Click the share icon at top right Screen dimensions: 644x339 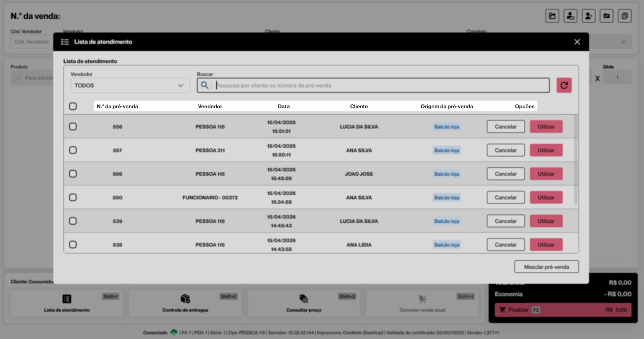[552, 16]
